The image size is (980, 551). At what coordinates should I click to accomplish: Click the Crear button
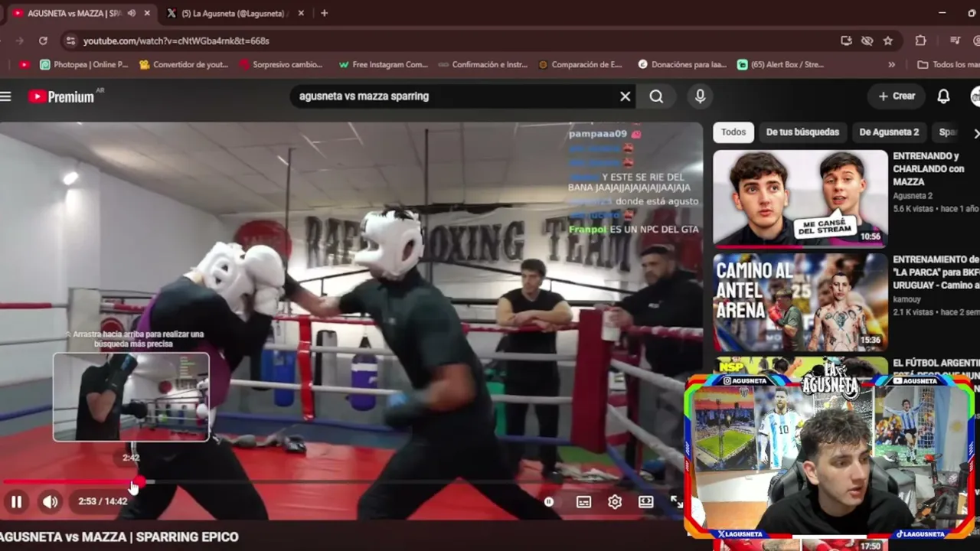[x=897, y=96]
